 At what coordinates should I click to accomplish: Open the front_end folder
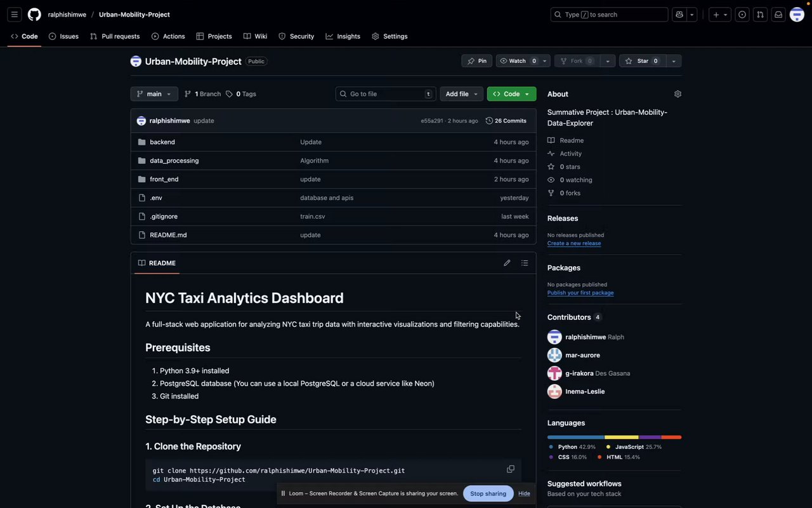[x=164, y=179]
